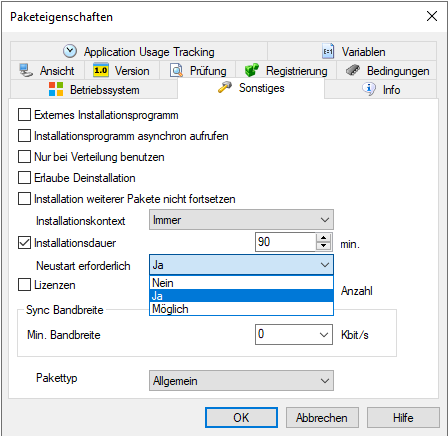The width and height of the screenshot is (448, 436).
Task: Open the Installationskontext dropdown
Action: click(x=241, y=220)
